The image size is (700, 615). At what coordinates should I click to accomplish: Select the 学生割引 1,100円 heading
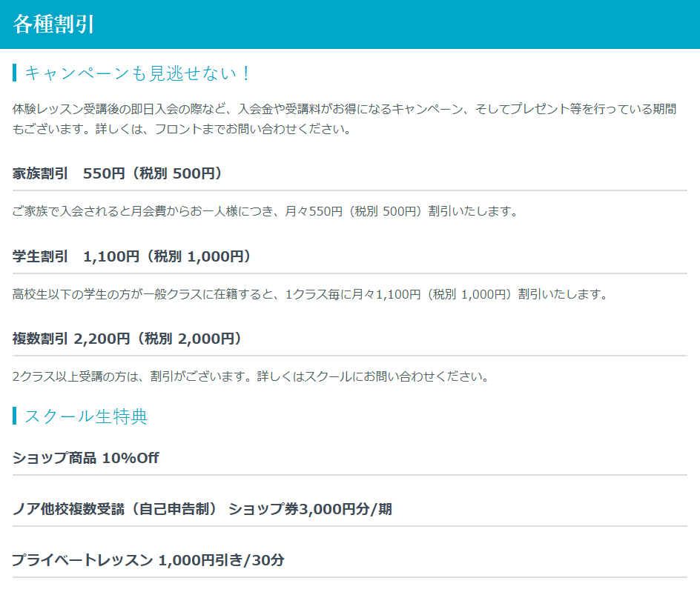132,256
